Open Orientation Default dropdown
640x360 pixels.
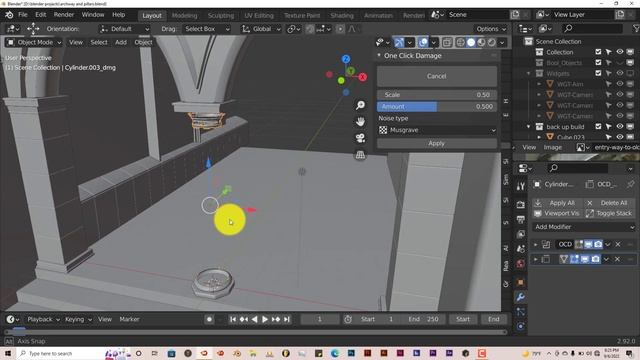(x=124, y=29)
